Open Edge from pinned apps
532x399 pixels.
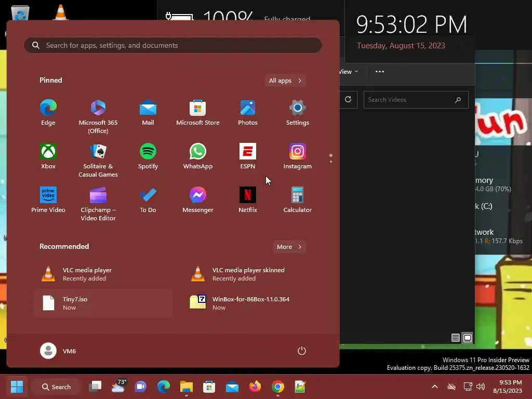(48, 113)
